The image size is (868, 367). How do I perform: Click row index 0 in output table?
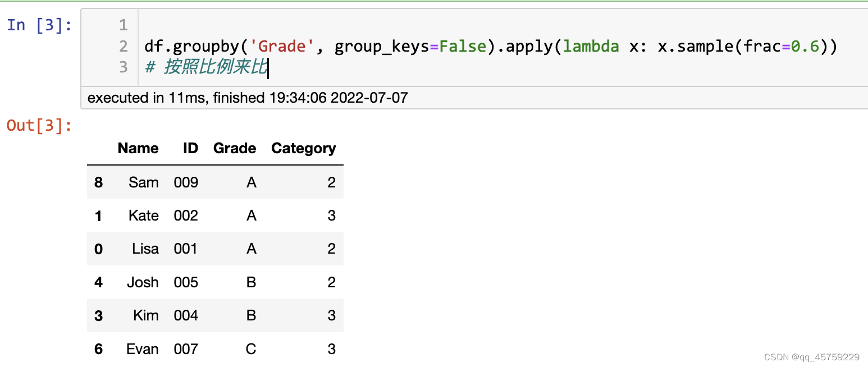click(99, 249)
